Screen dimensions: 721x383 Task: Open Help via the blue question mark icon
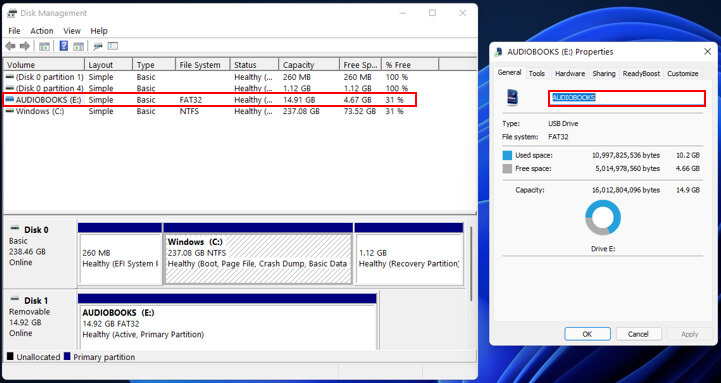(x=64, y=46)
